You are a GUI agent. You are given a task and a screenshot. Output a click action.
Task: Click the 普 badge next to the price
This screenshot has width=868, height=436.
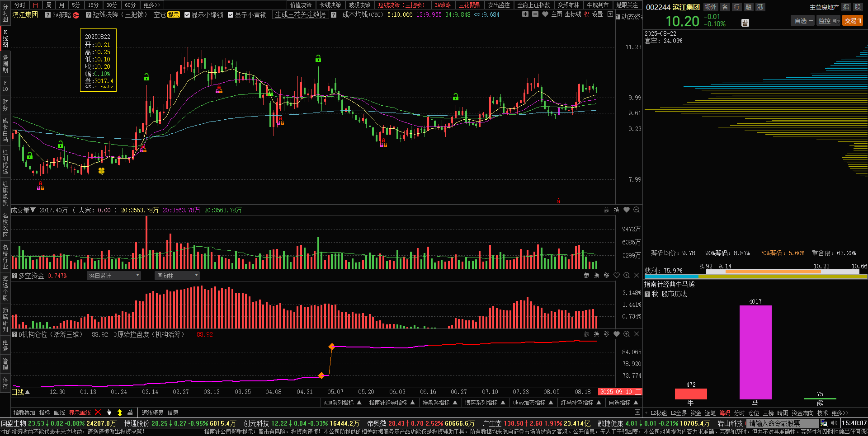tap(745, 23)
